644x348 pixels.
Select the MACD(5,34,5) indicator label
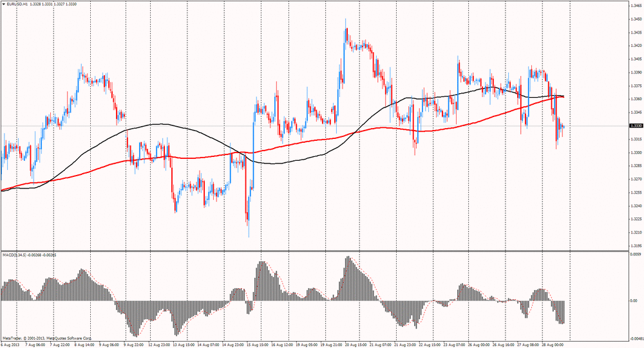15,255
